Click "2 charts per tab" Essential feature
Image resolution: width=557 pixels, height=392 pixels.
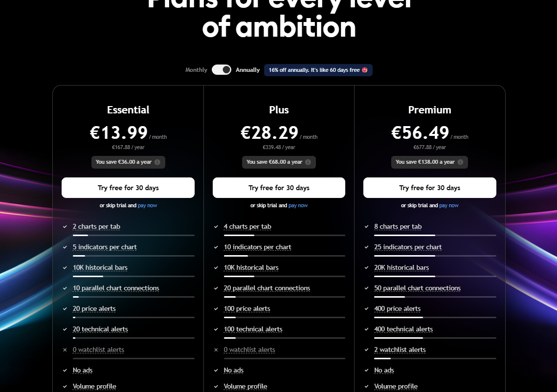tap(96, 227)
